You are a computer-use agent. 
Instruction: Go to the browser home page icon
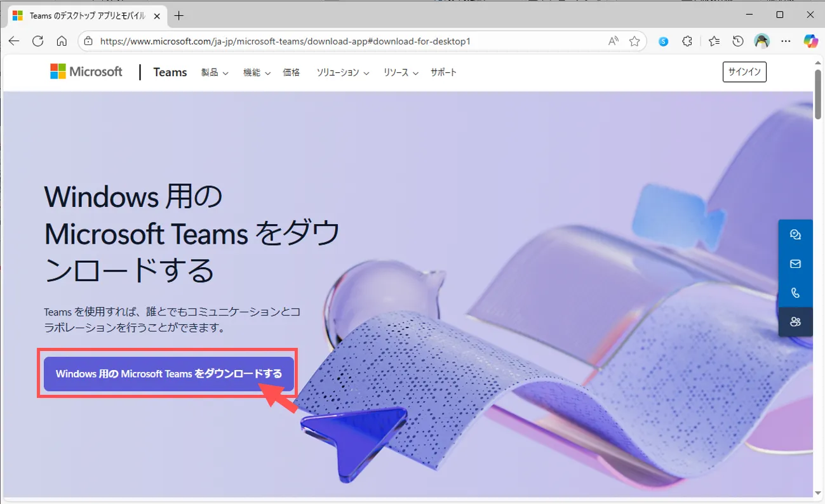coord(62,41)
